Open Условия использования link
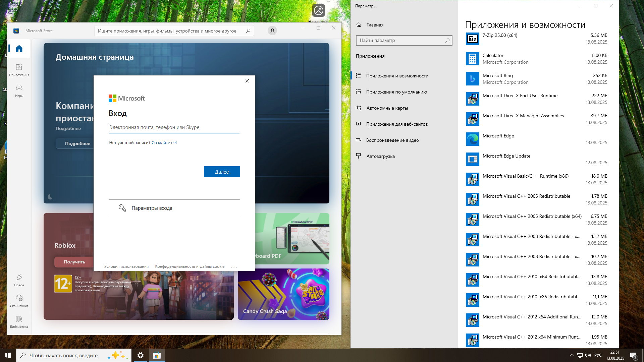Screen dimensions: 644x362 tap(126, 266)
